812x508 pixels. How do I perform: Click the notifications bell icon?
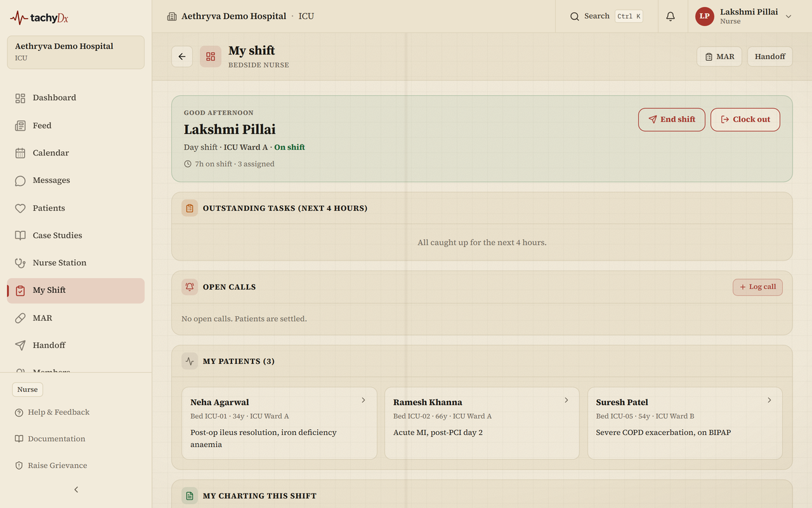pyautogui.click(x=671, y=17)
